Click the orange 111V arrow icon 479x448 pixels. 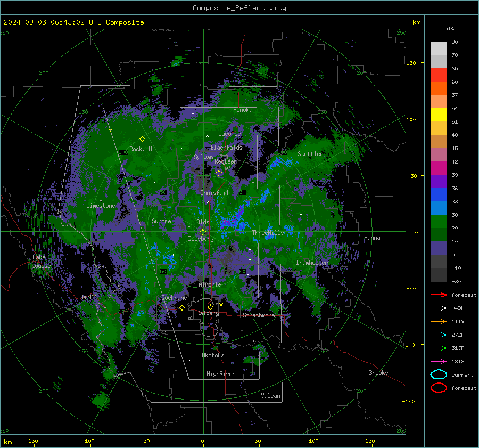[439, 321]
